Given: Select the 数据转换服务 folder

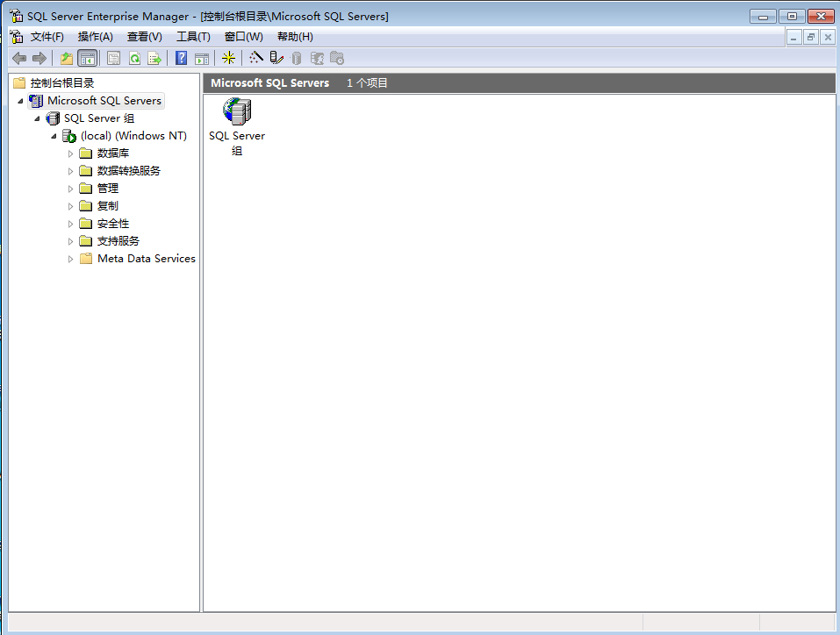Looking at the screenshot, I should [128, 171].
